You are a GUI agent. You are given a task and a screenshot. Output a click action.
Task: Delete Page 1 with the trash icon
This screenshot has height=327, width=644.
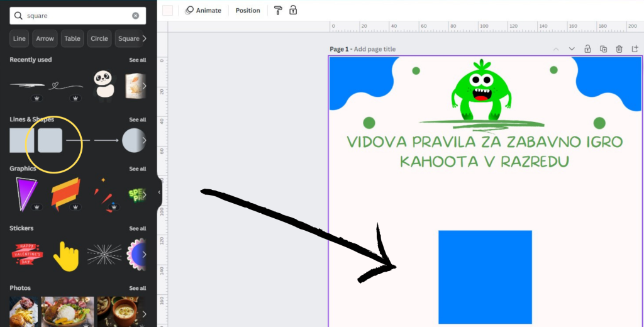(619, 49)
